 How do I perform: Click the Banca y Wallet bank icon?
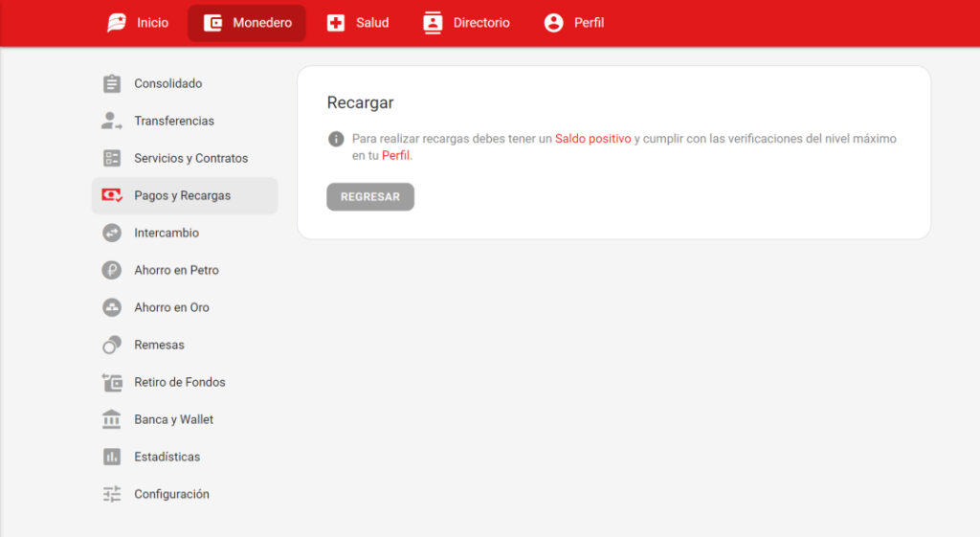click(112, 420)
